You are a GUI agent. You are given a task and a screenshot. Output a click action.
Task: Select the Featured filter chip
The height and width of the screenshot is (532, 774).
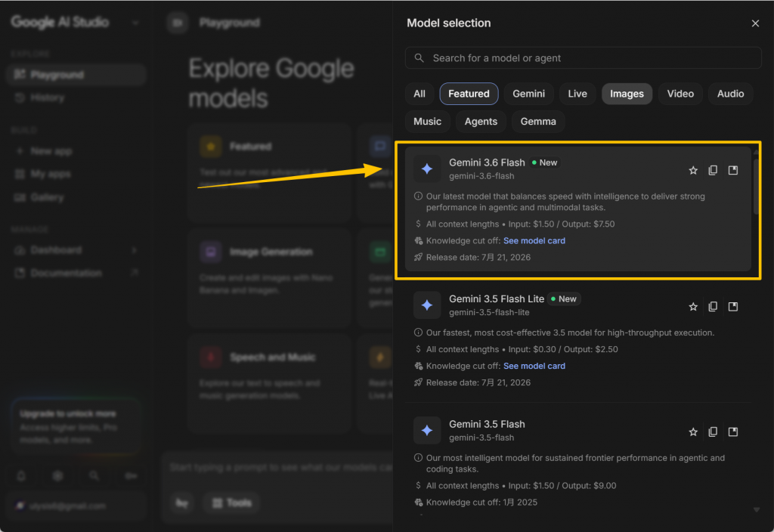click(469, 94)
